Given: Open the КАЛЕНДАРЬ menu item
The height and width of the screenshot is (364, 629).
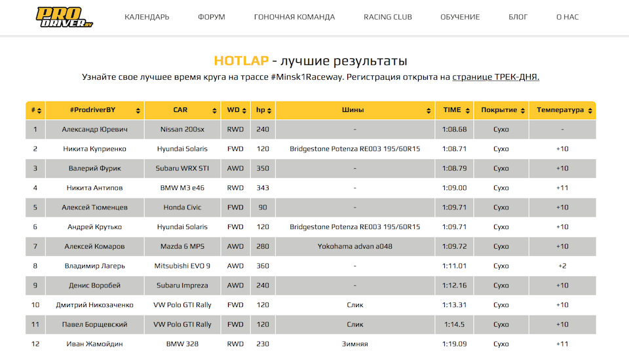Looking at the screenshot, I should coord(147,17).
